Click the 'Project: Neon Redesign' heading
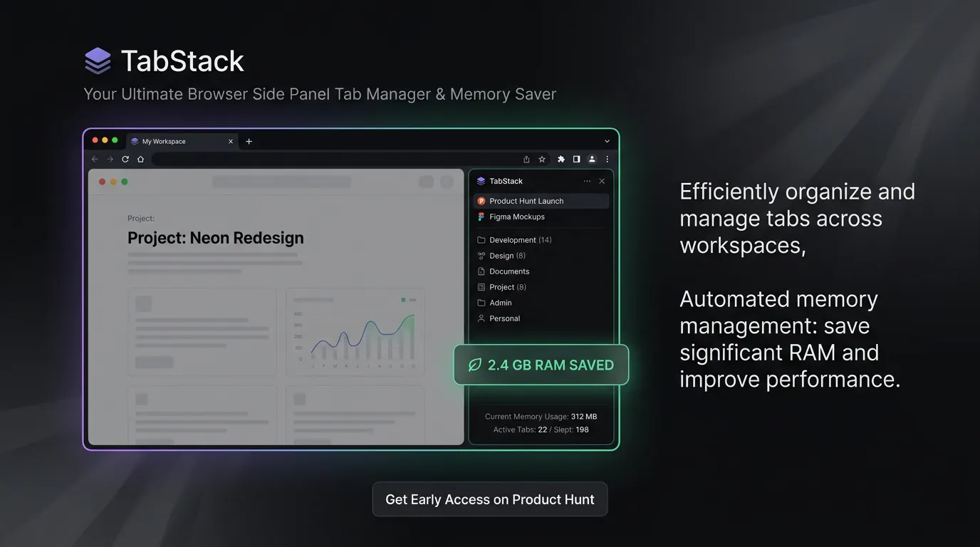The height and width of the screenshot is (547, 980). pos(216,238)
